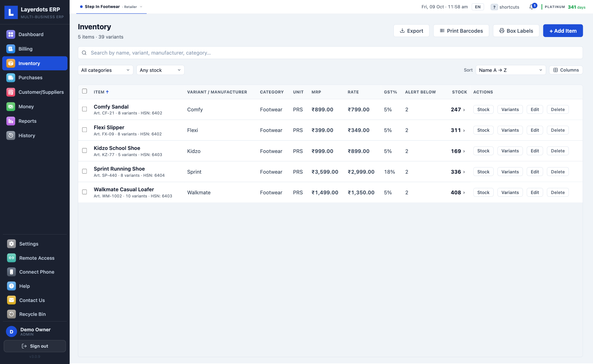This screenshot has height=364, width=593.
Task: Click the Contact Us envelope icon
Action: click(11, 300)
